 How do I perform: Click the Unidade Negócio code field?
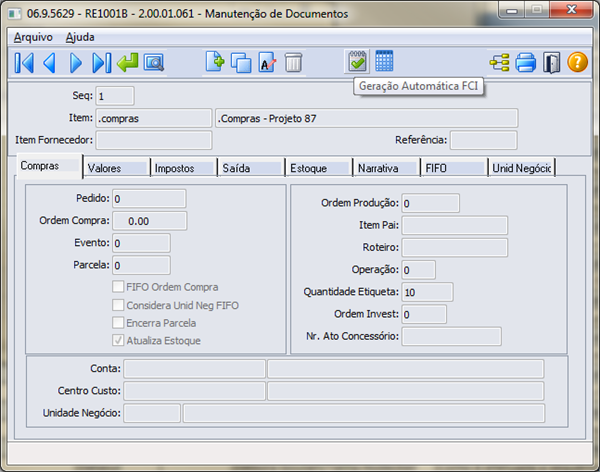pyautogui.click(x=152, y=413)
